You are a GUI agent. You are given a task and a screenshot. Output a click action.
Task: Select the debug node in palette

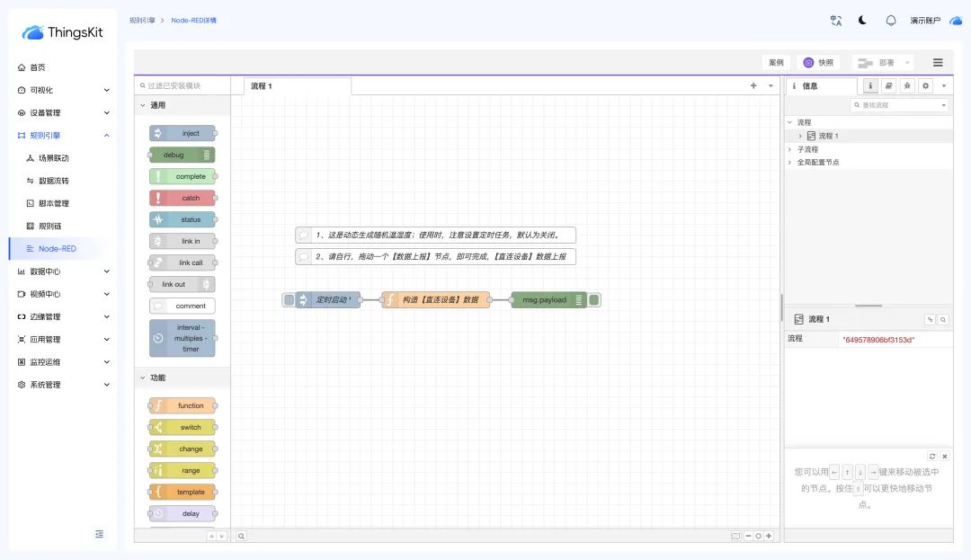click(183, 155)
